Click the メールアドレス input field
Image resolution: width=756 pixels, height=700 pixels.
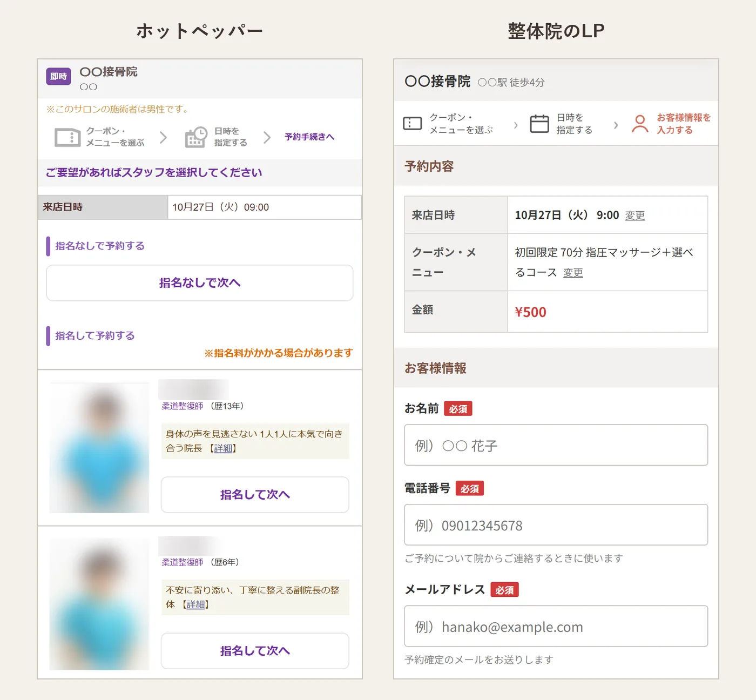pos(556,626)
